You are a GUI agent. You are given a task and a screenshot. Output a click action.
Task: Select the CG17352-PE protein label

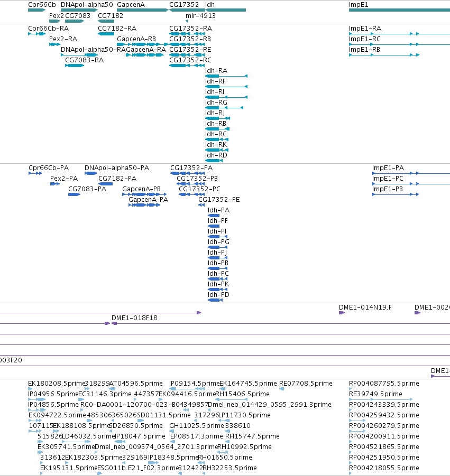tap(219, 200)
